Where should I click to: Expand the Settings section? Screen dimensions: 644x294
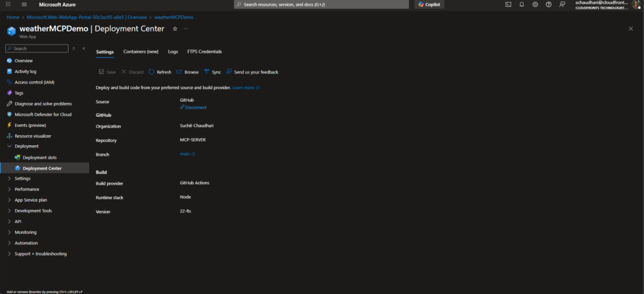pyautogui.click(x=23, y=178)
